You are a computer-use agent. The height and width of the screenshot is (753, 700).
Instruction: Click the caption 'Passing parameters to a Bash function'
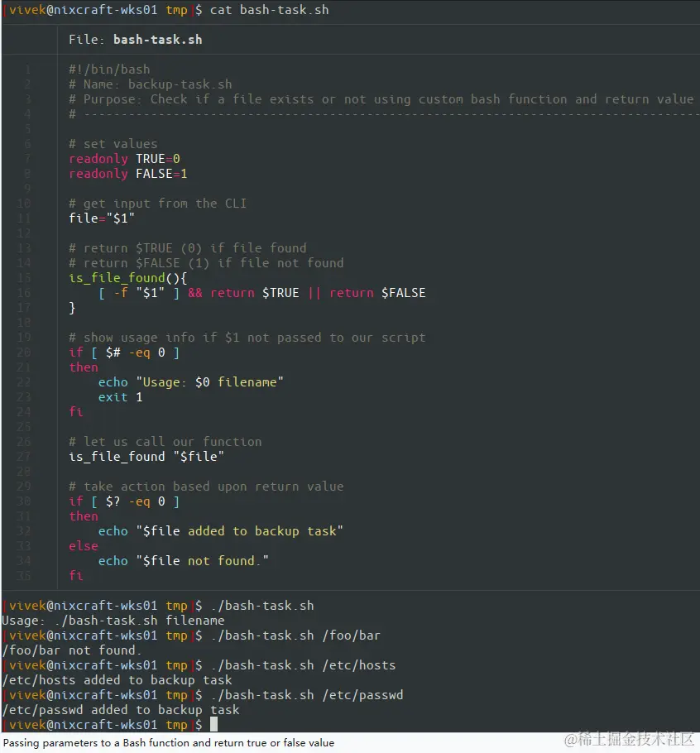pyautogui.click(x=169, y=743)
